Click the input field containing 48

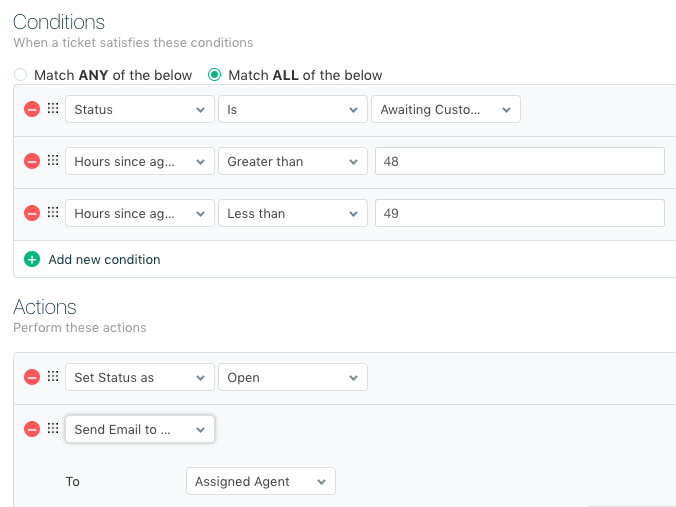click(x=519, y=161)
